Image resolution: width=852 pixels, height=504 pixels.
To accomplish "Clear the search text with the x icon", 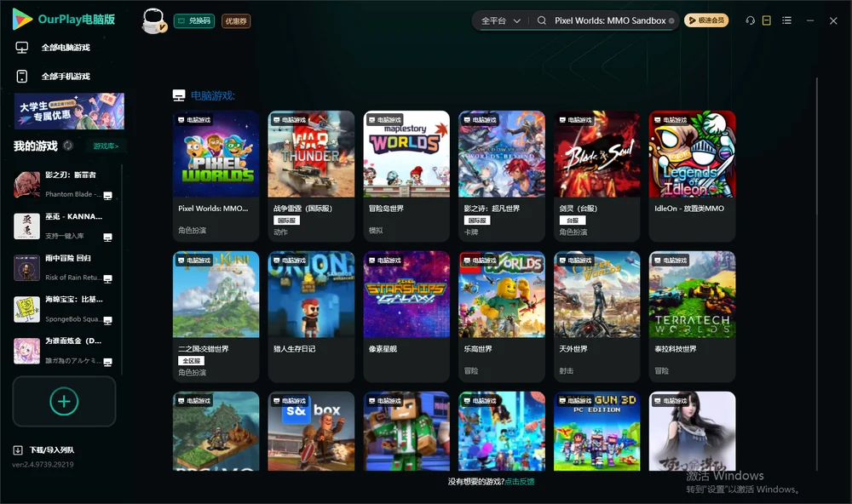I will (x=671, y=21).
